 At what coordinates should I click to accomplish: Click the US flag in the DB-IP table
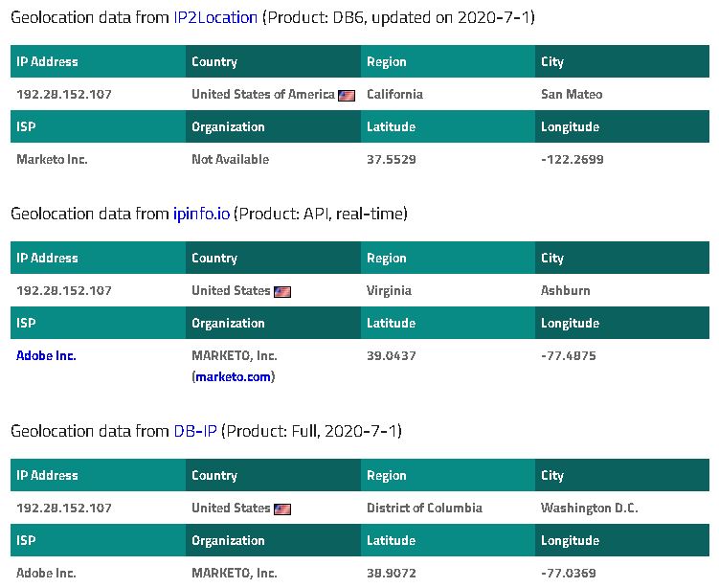coord(282,509)
